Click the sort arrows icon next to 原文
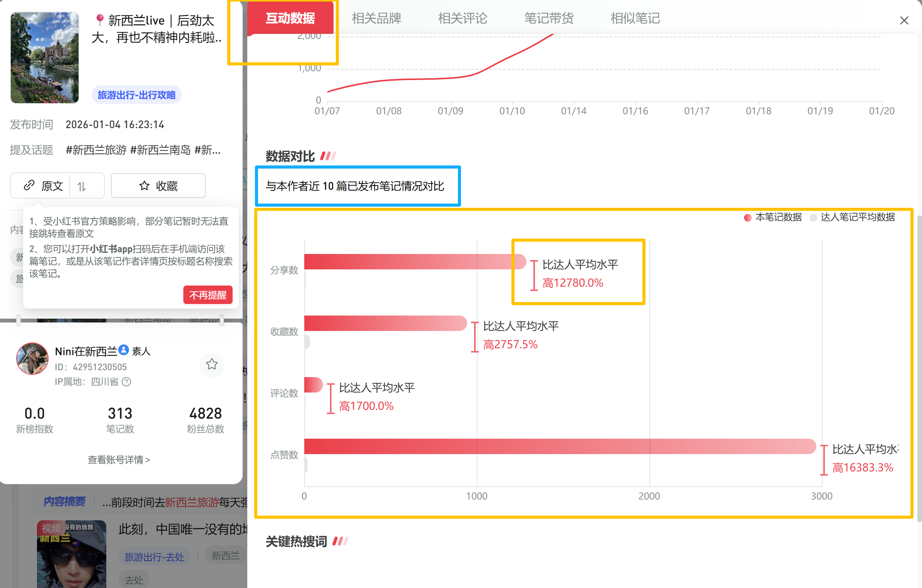Viewport: 922px width, 588px height. pos(81,186)
